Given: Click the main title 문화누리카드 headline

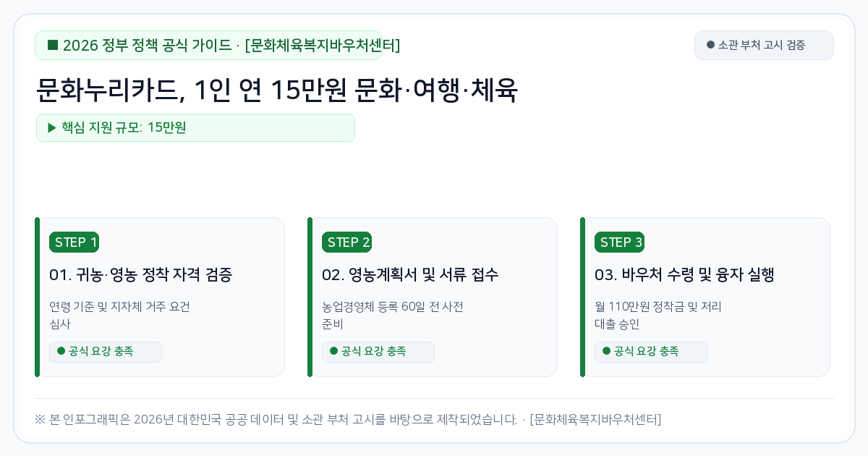Looking at the screenshot, I should [x=277, y=90].
